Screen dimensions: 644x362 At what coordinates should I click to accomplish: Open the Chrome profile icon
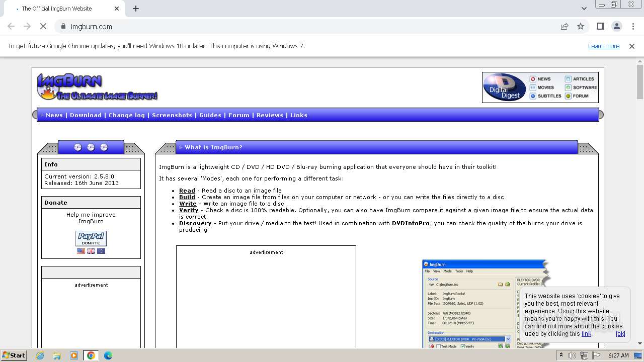click(616, 26)
